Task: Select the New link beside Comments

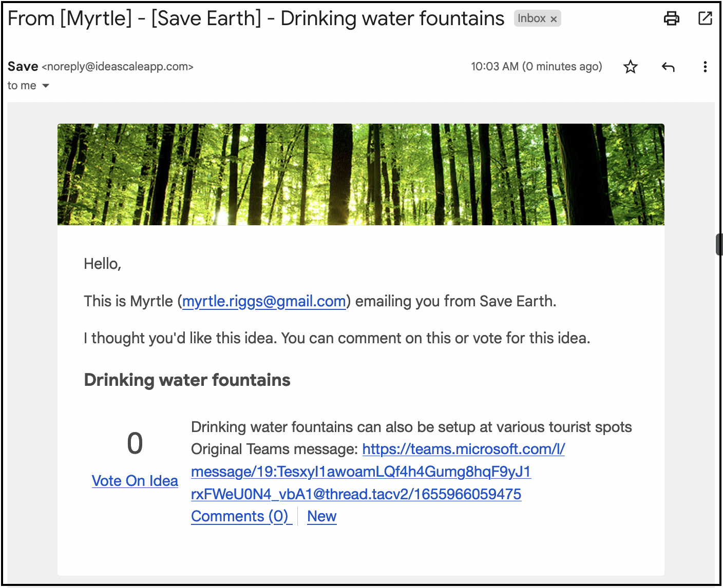Action: pyautogui.click(x=322, y=516)
